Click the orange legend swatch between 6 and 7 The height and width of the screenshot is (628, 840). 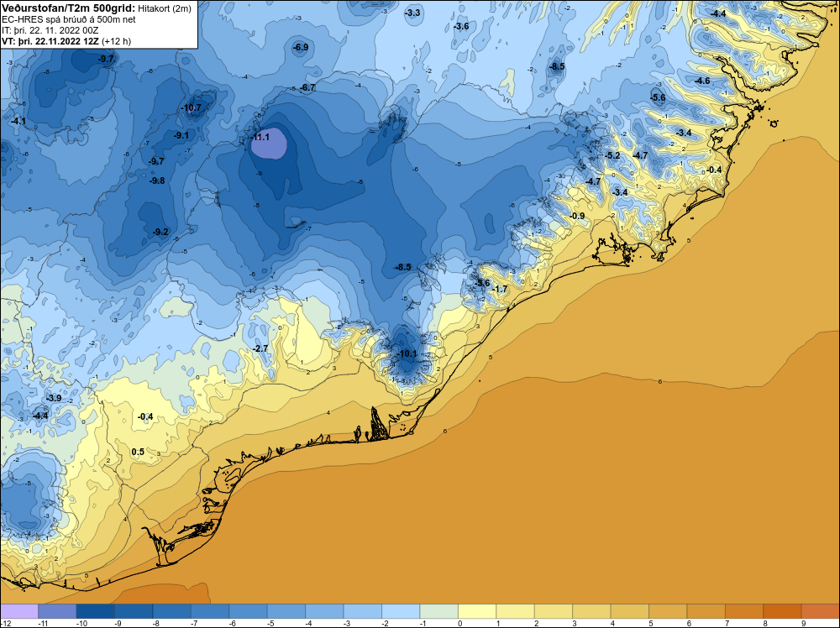(x=706, y=611)
